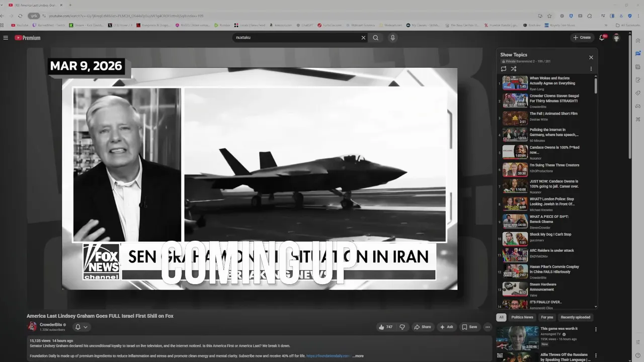This screenshot has height=362, width=644.
Task: Open playlist panel three-dot options
Action: pos(591,69)
